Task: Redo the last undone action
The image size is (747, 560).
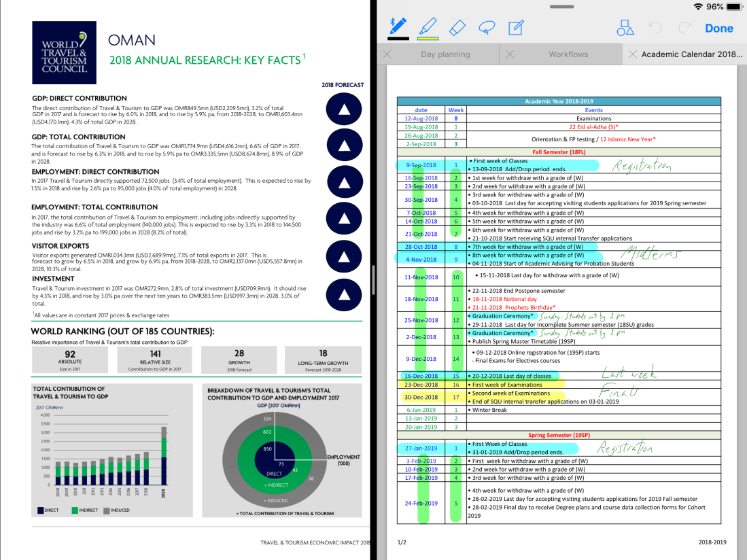Action: click(684, 28)
